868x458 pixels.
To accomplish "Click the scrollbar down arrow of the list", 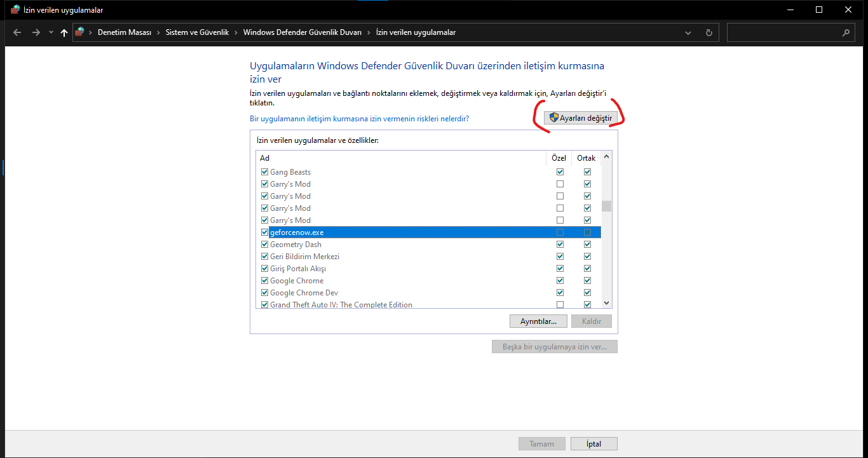I will coord(606,304).
